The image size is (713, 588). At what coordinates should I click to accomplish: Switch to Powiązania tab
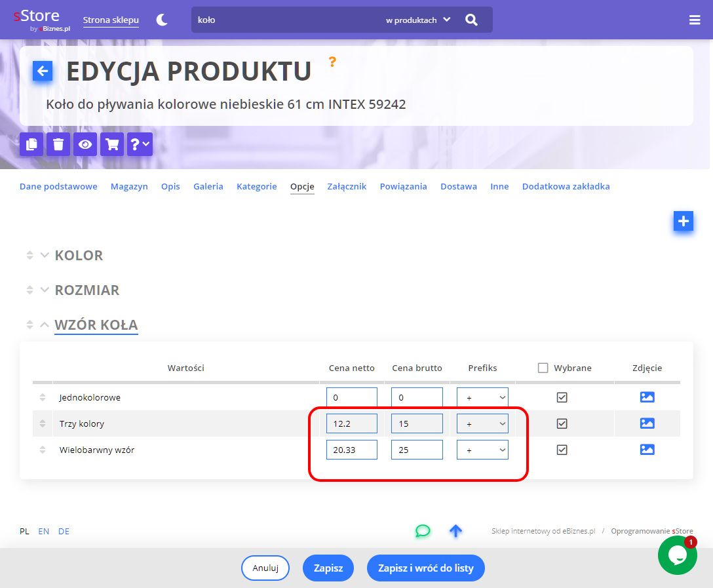coord(403,186)
